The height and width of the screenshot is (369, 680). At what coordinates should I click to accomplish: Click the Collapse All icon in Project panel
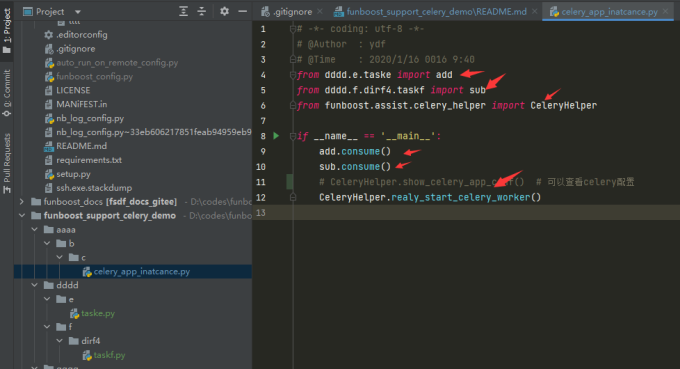(x=202, y=11)
